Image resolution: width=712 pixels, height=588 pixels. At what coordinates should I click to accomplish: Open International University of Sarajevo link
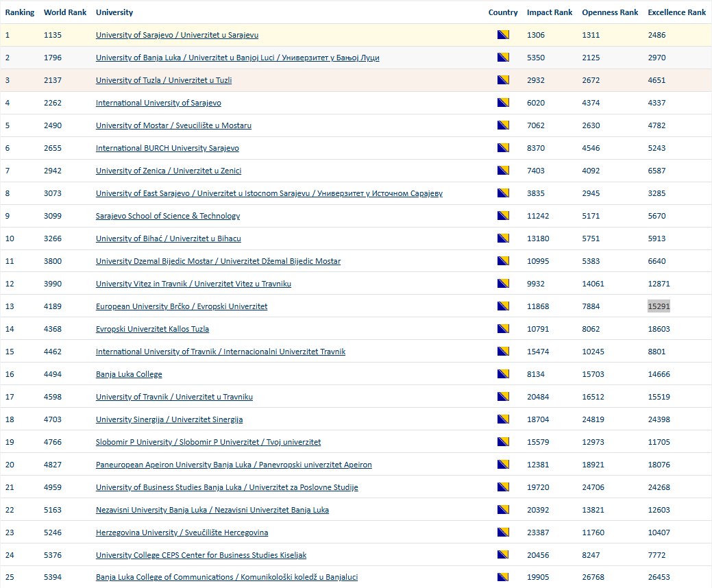pos(158,103)
